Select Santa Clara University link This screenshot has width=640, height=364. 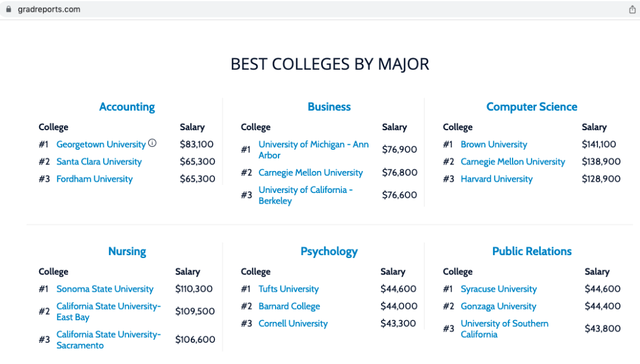click(99, 162)
